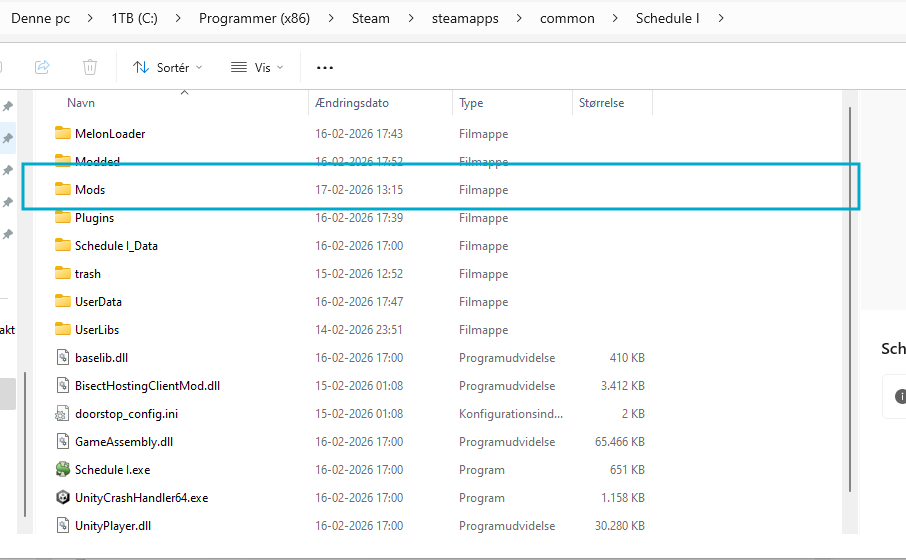Select the MelonLoader folder icon
906x560 pixels.
tap(63, 133)
